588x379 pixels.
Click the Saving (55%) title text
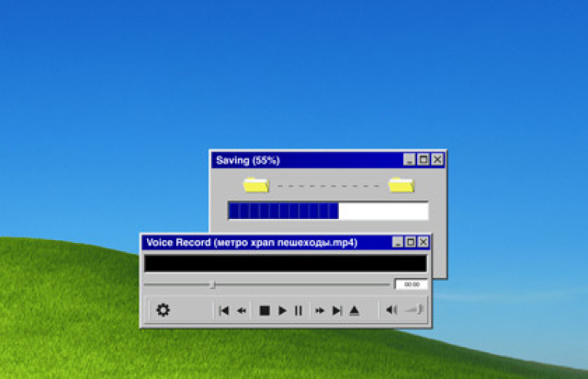[x=248, y=160]
